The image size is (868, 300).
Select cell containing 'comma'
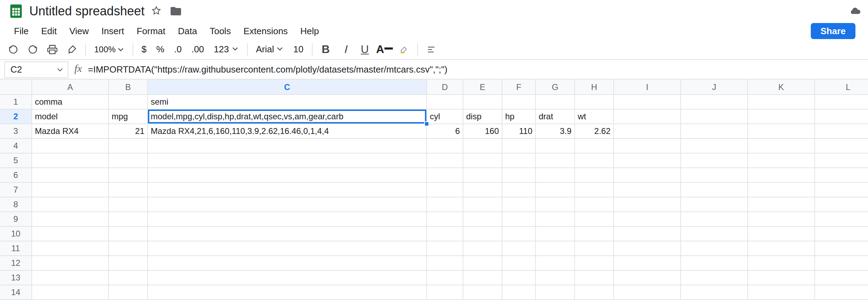click(x=70, y=102)
